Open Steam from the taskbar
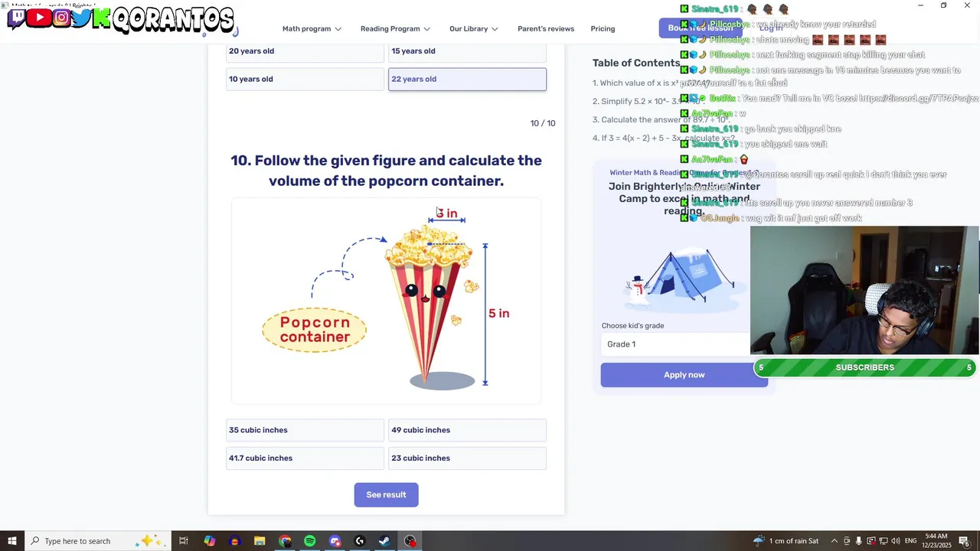Screen dimensions: 980x551 (x=384, y=541)
